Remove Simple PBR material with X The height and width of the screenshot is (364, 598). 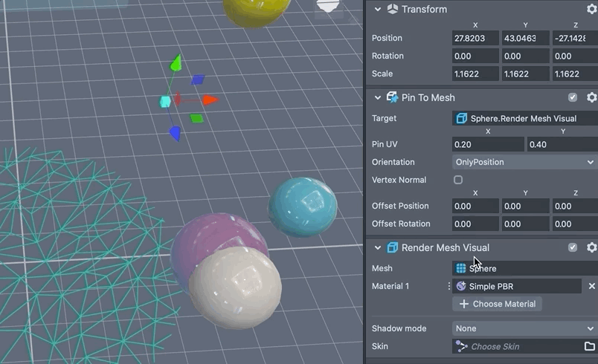(x=591, y=286)
